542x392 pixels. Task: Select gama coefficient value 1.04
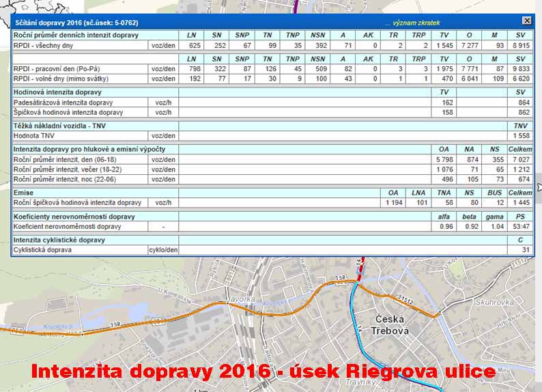(497, 227)
